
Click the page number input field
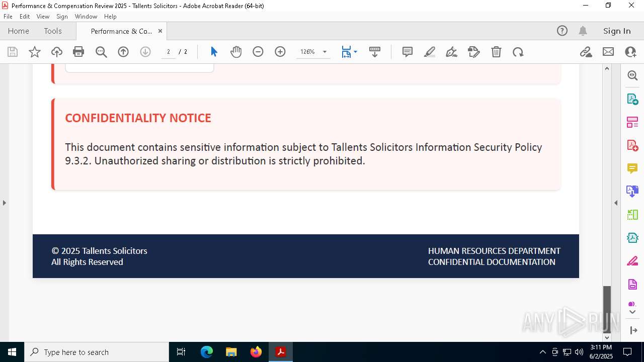[169, 52]
